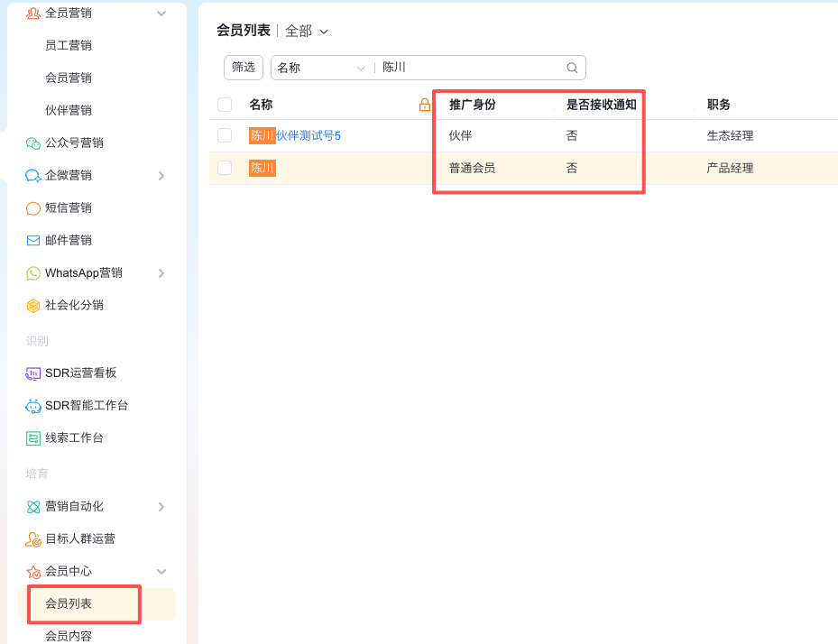Toggle the select-all header checkbox
The height and width of the screenshot is (644, 838).
(225, 106)
